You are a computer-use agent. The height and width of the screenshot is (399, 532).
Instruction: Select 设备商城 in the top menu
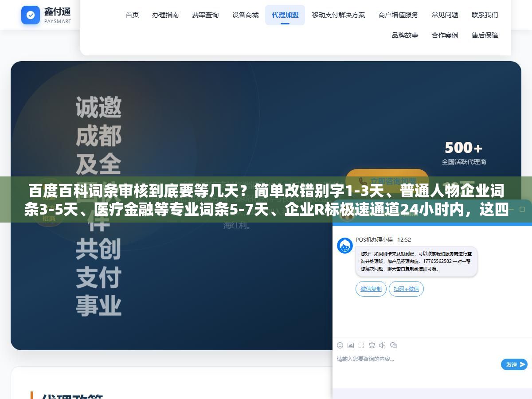tap(245, 15)
